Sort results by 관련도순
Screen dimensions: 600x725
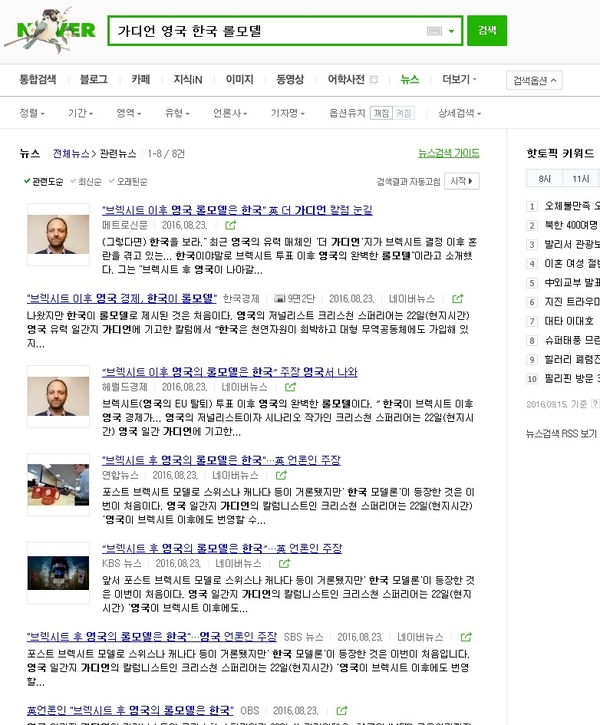click(x=44, y=182)
